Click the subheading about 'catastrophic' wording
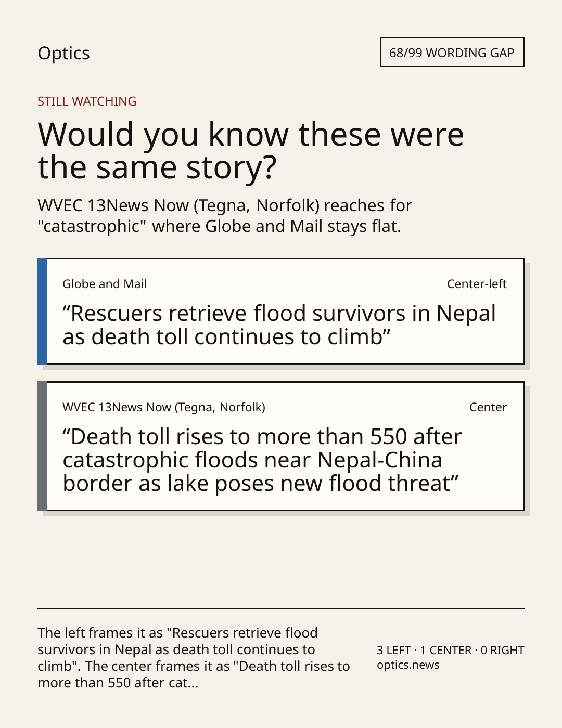The image size is (562, 728). [225, 216]
